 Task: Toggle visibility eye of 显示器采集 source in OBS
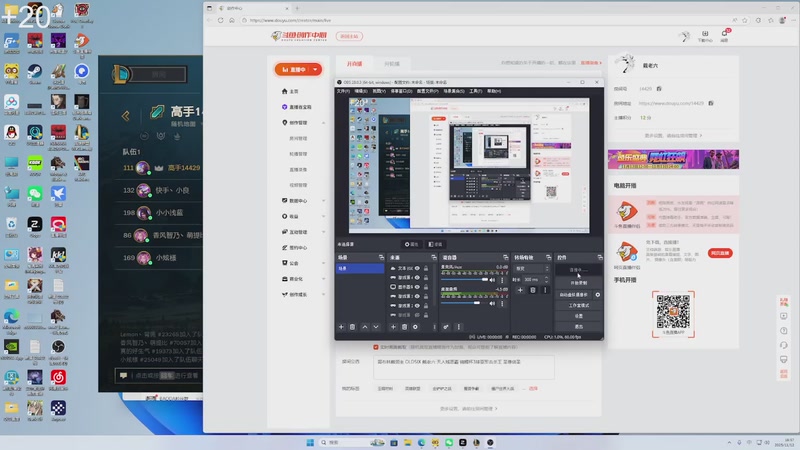coord(417,287)
